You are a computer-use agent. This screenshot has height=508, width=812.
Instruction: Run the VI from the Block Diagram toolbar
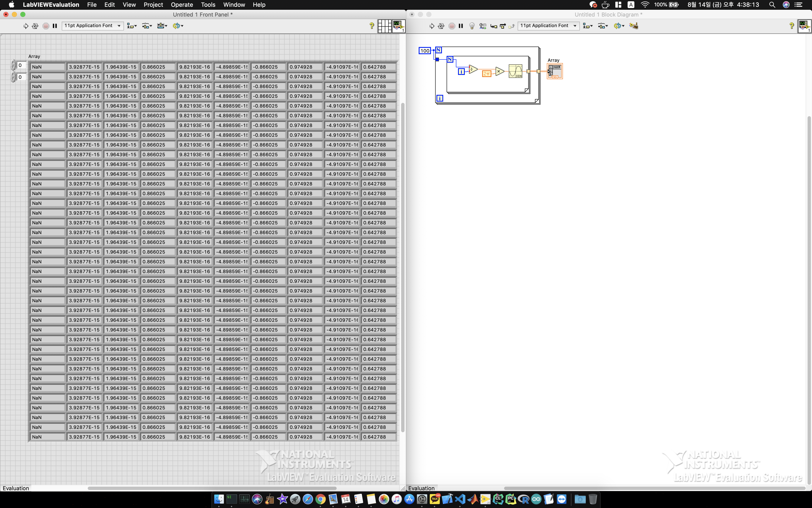tap(432, 26)
